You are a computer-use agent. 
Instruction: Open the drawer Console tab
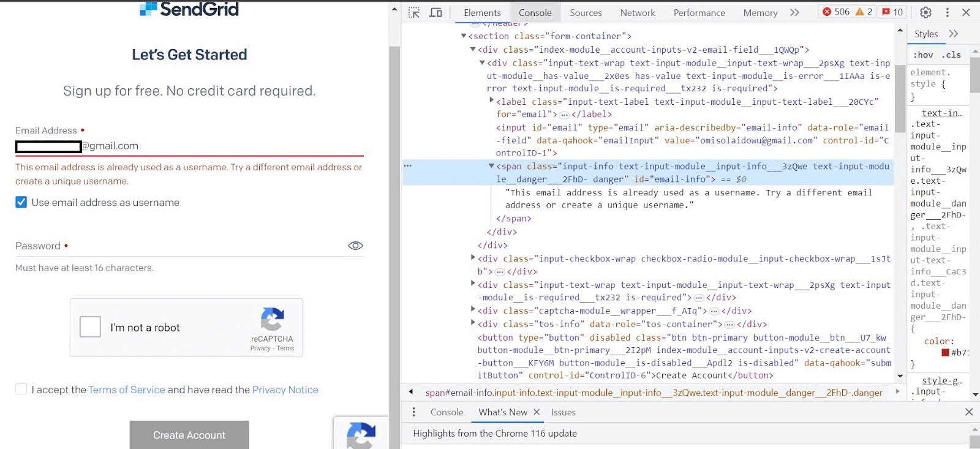click(447, 412)
